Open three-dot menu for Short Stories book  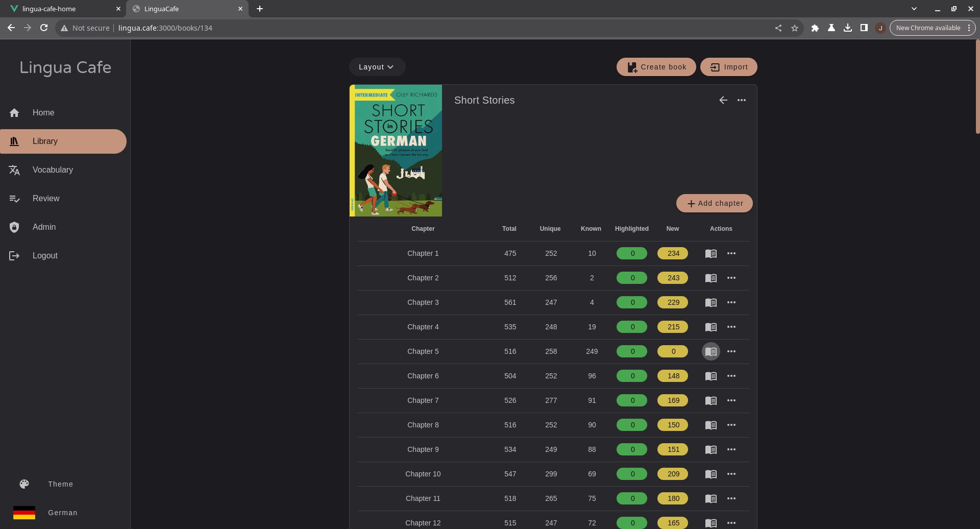(741, 100)
